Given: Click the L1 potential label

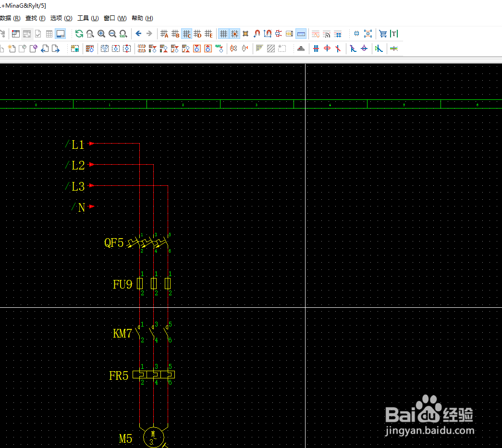Looking at the screenshot, I should [78, 145].
